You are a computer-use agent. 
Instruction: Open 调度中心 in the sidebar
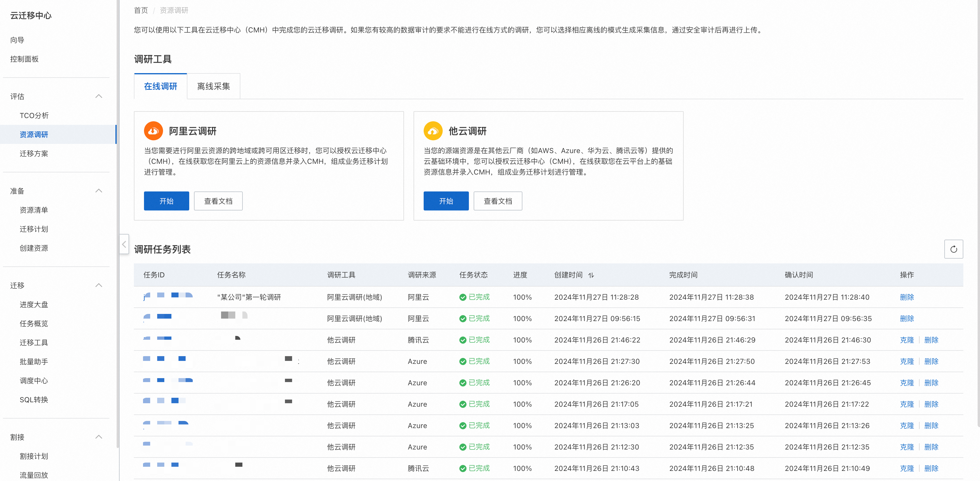click(x=34, y=380)
